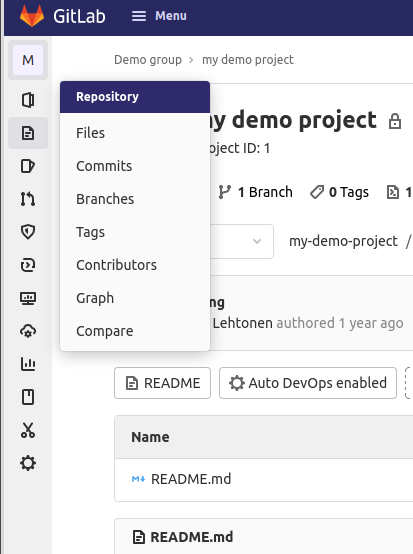413x554 pixels.
Task: Click the tag icon beside 0 Tags
Action: [x=317, y=192]
